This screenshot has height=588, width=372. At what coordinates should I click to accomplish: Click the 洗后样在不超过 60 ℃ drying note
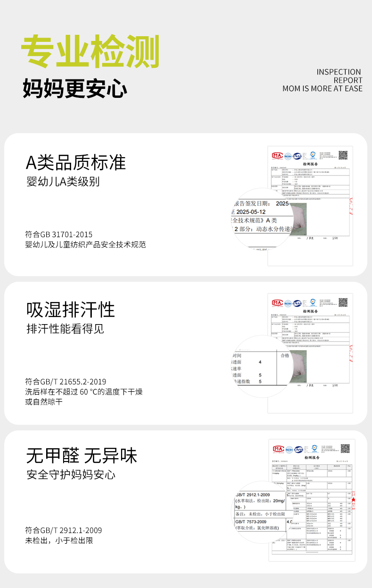coord(84,392)
